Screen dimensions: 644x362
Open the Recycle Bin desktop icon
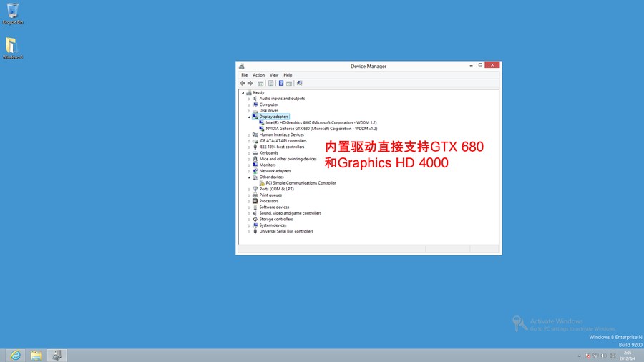click(x=12, y=13)
